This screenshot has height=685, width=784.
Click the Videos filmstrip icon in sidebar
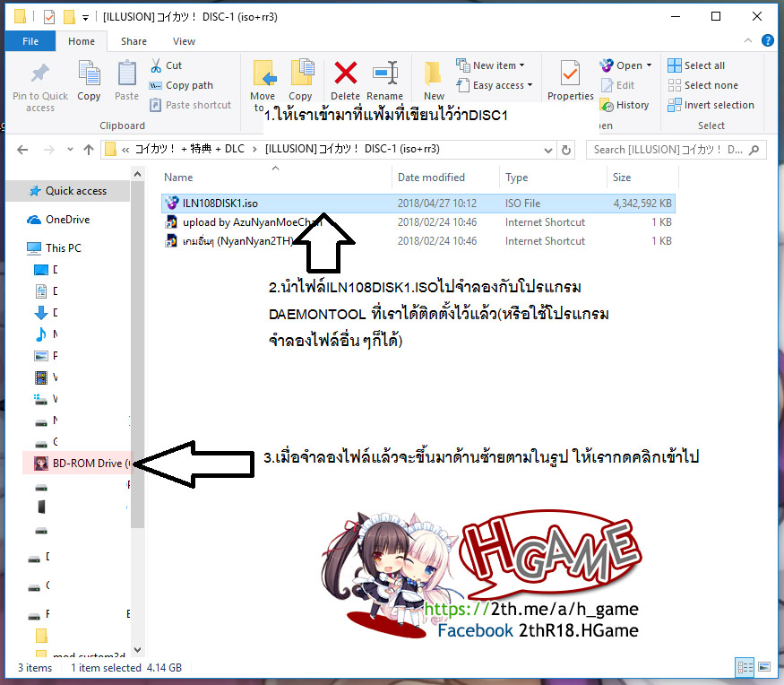click(x=41, y=377)
